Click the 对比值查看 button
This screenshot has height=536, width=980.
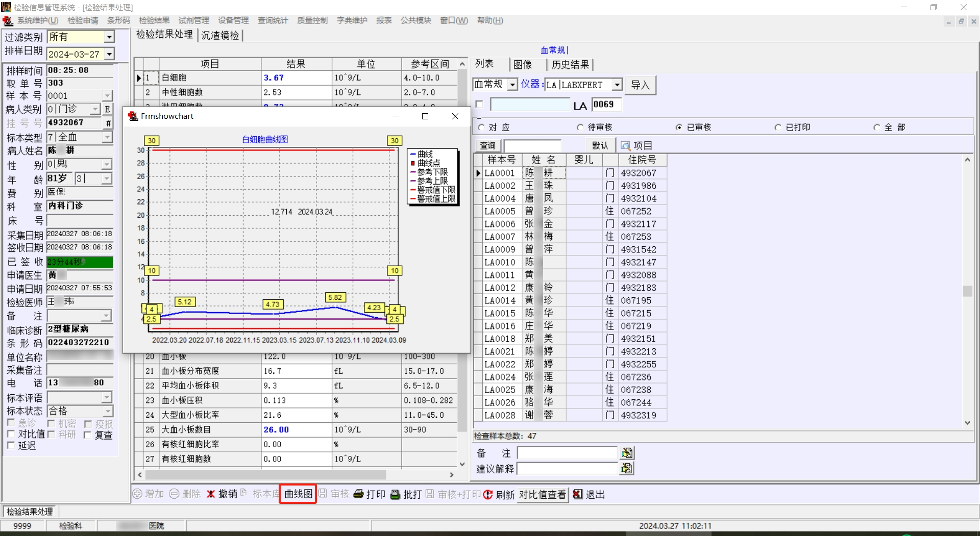click(542, 494)
